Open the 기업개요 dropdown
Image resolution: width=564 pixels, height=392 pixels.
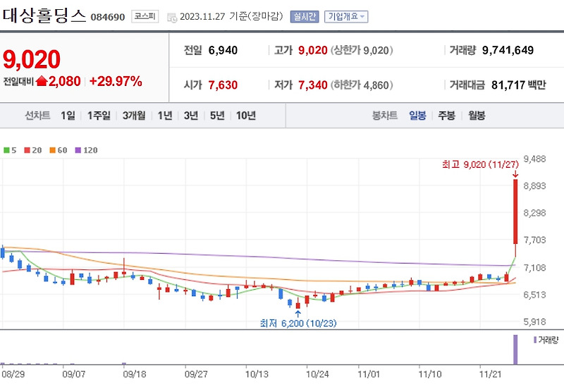coord(346,16)
